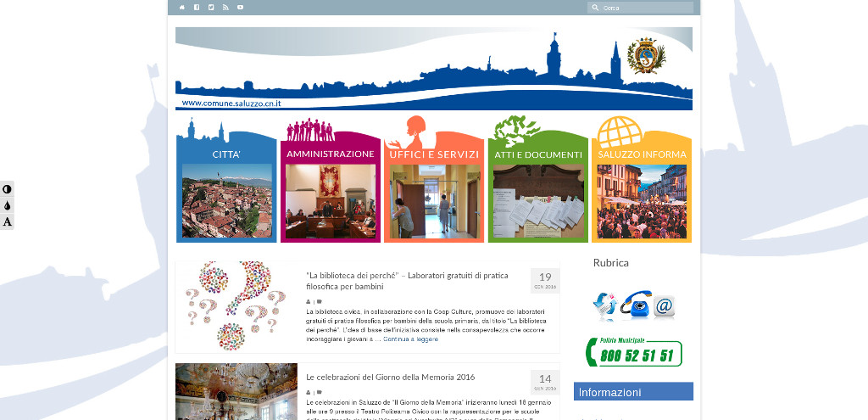Focus the Cerca search field

640,8
